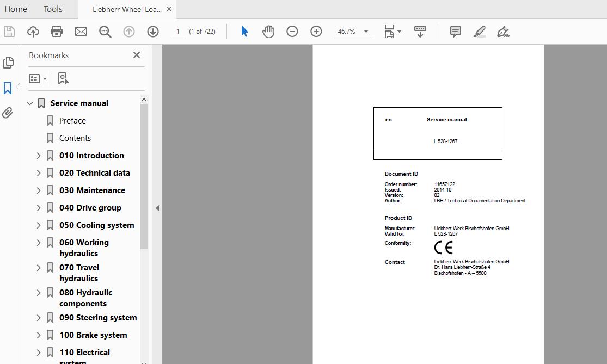Image resolution: width=607 pixels, height=364 pixels.
Task: Zoom in with the plus button
Action: pos(316,32)
